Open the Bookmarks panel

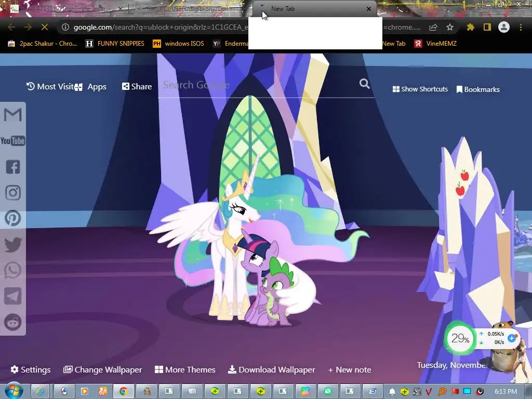(x=478, y=89)
